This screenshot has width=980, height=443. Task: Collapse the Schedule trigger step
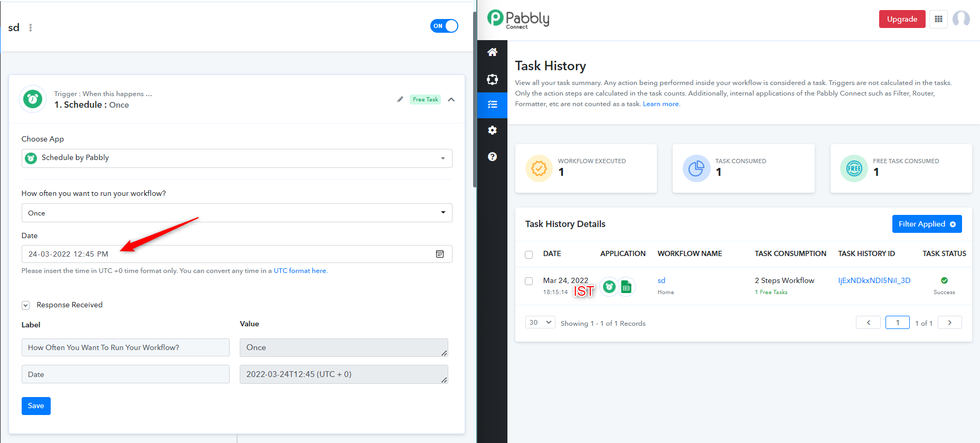coord(451,99)
